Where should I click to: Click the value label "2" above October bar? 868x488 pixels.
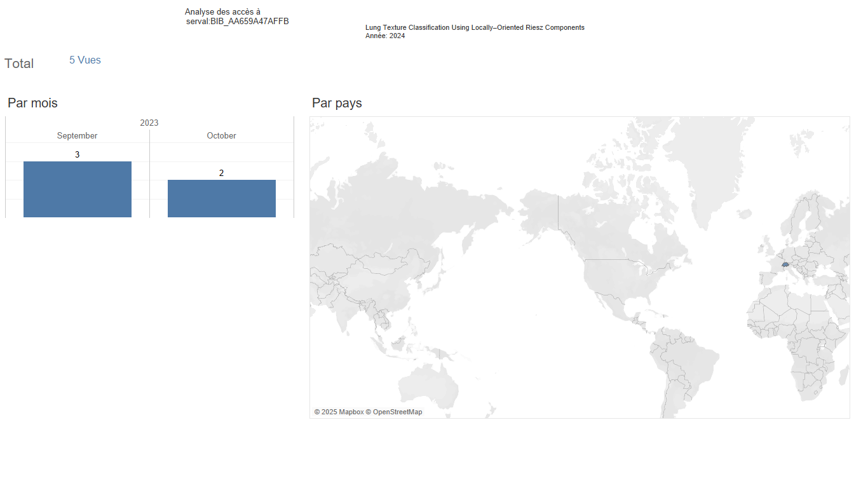[x=222, y=173]
